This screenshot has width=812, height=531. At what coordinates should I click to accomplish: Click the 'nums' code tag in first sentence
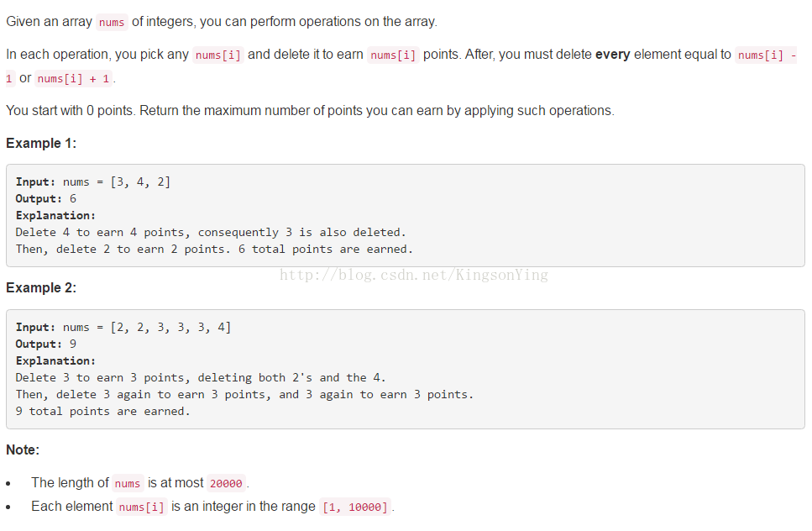point(112,23)
